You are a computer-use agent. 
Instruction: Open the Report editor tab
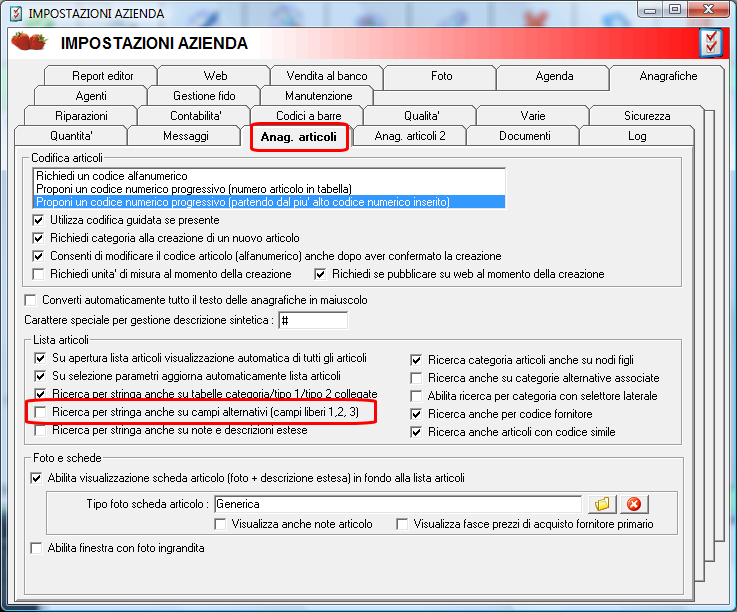tap(102, 76)
